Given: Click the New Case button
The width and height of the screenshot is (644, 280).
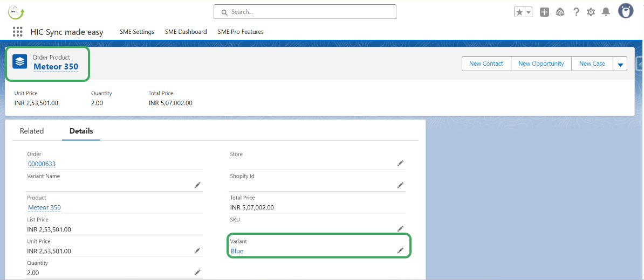Looking at the screenshot, I should 592,64.
